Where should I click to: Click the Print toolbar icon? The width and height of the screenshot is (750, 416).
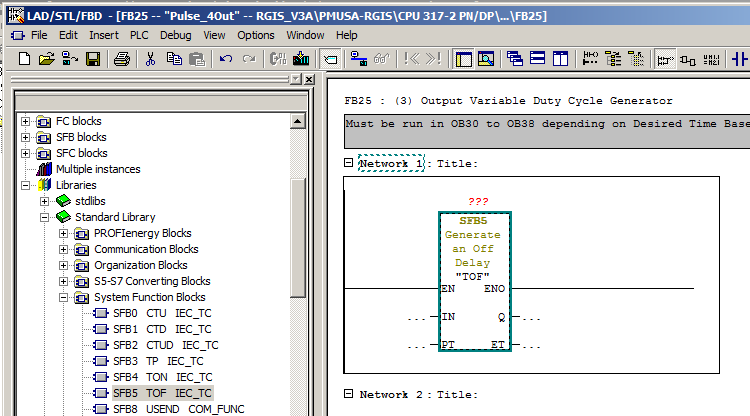[x=121, y=59]
